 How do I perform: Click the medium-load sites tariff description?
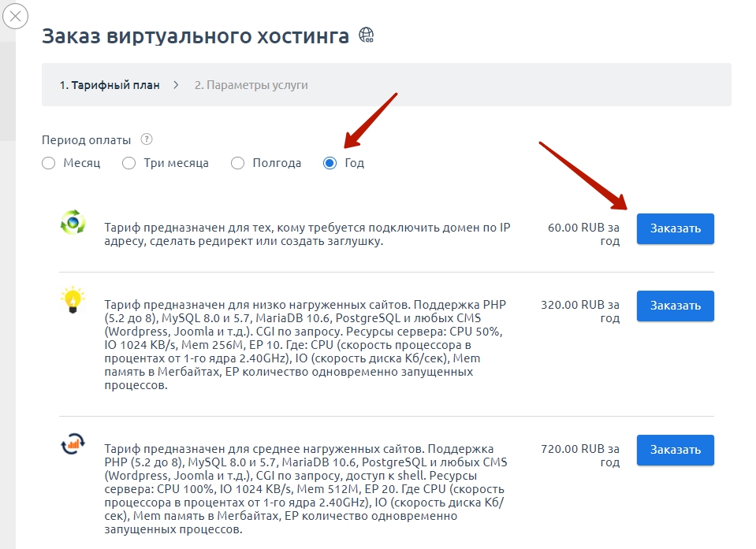pos(306,489)
